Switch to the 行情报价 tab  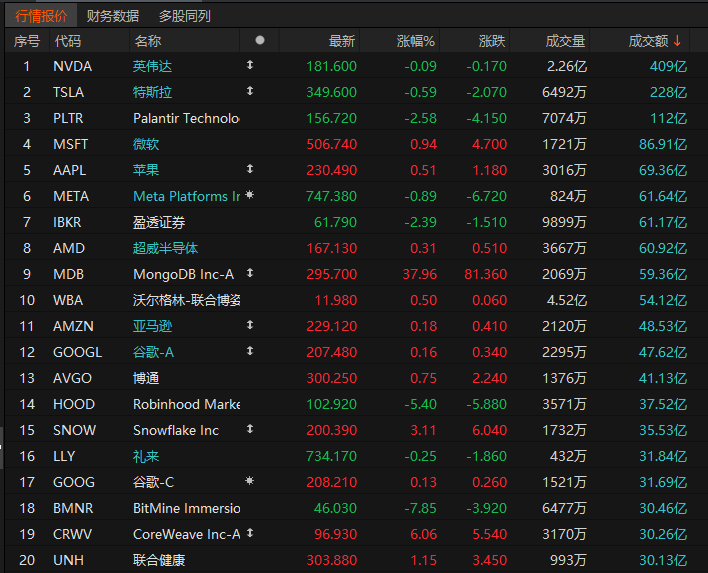[x=41, y=16]
